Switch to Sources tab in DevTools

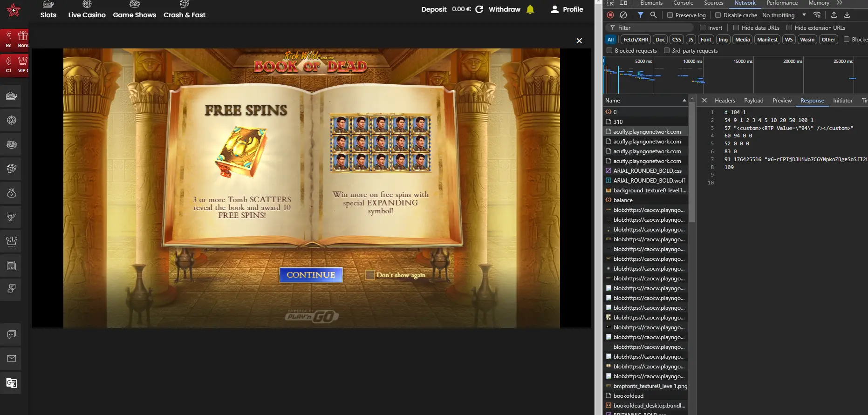(714, 3)
